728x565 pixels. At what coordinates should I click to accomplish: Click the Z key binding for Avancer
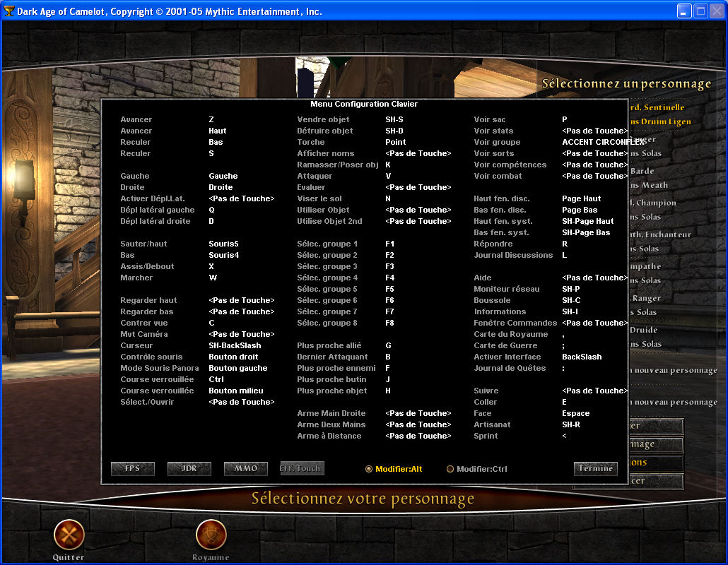coord(211,119)
